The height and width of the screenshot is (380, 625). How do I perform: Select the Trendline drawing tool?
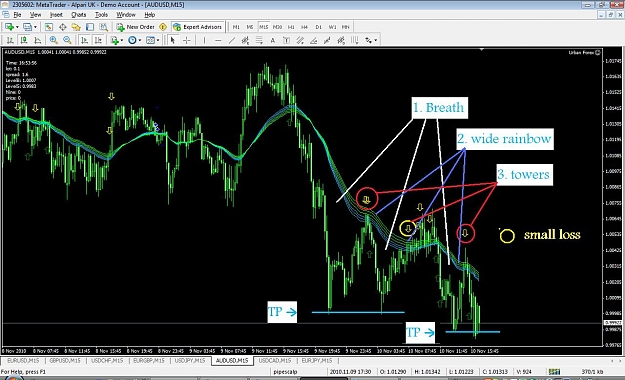[232, 40]
